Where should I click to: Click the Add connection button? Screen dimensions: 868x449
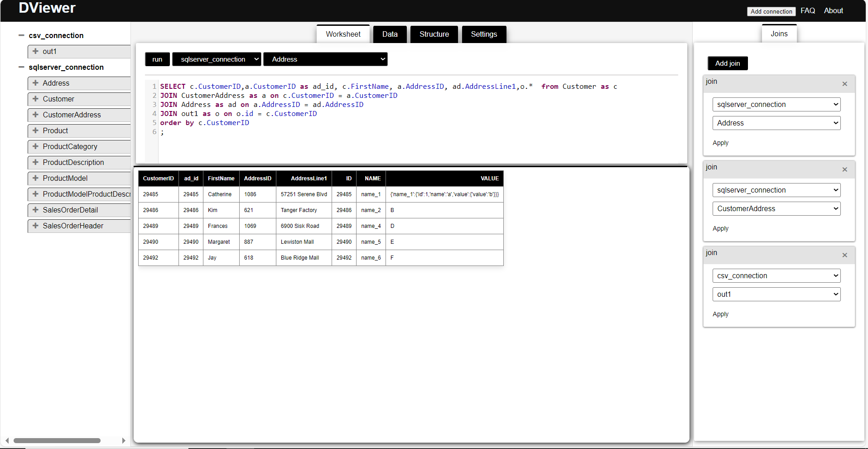(771, 11)
